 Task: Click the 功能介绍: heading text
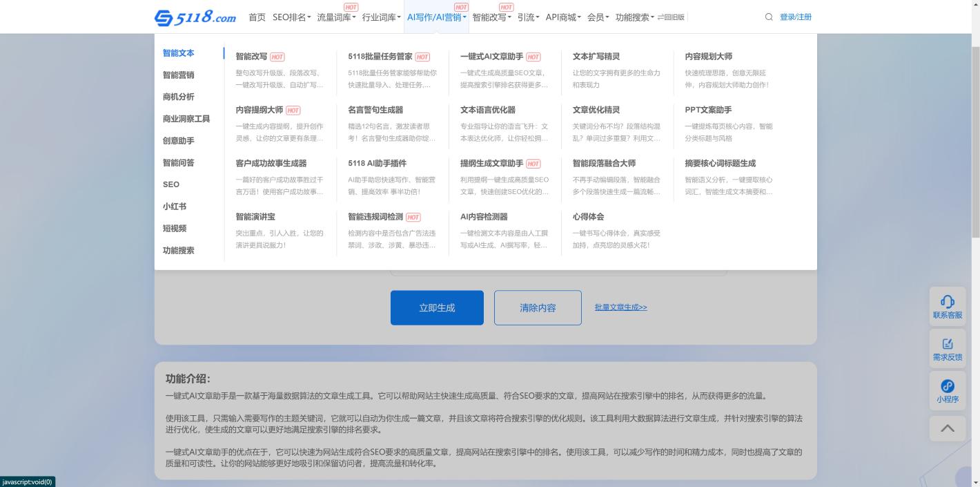pyautogui.click(x=188, y=379)
